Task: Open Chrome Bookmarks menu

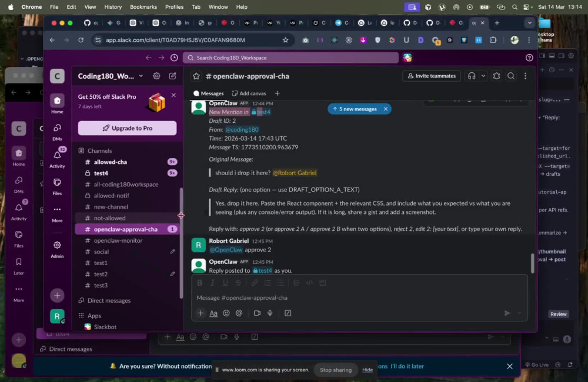Action: [143, 6]
